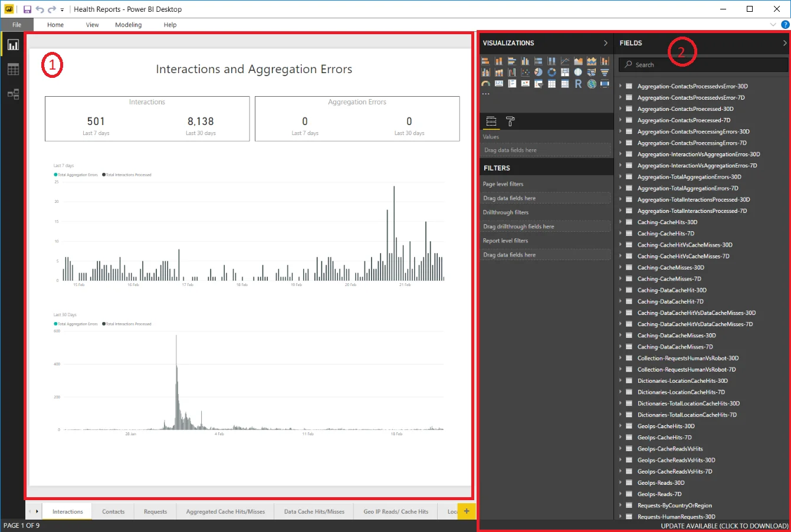The image size is (791, 532).
Task: Open the Fields well tab in Visualizations
Action: [491, 121]
